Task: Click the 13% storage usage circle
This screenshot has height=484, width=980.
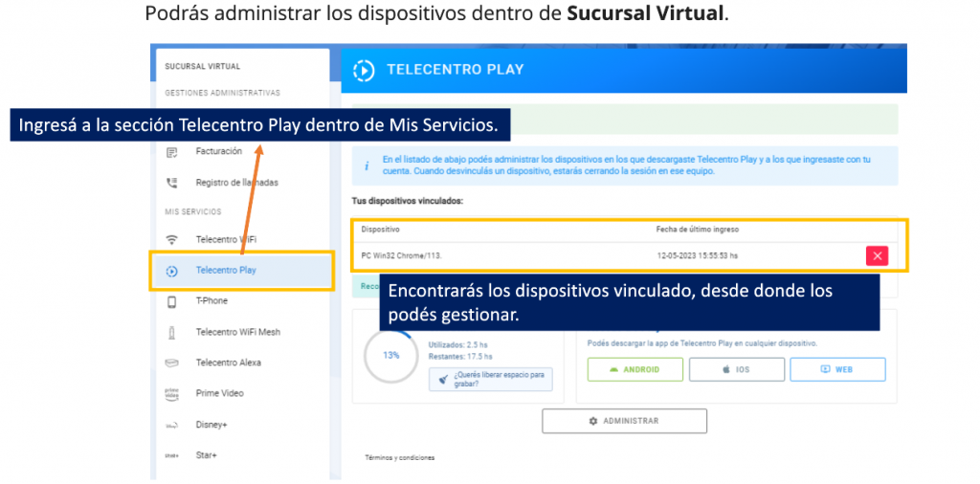Action: point(391,355)
